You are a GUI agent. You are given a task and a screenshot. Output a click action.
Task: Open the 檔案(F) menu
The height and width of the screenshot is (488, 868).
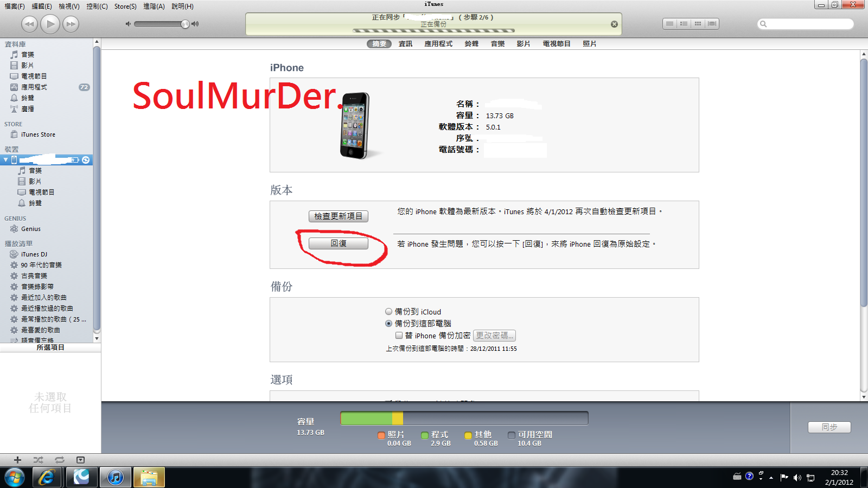pyautogui.click(x=15, y=7)
